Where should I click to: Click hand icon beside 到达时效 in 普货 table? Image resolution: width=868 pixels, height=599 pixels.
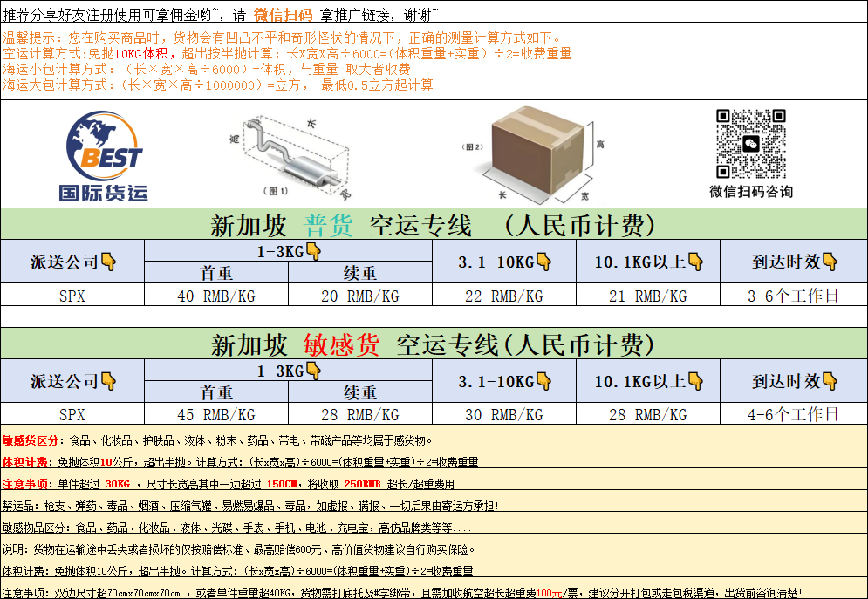pyautogui.click(x=829, y=262)
